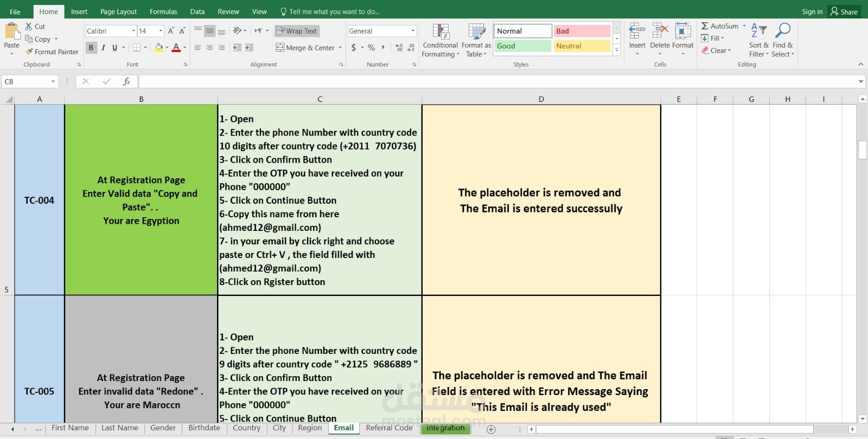Choose the Bottom Align icon
The image size is (868, 439).
pyautogui.click(x=221, y=31)
